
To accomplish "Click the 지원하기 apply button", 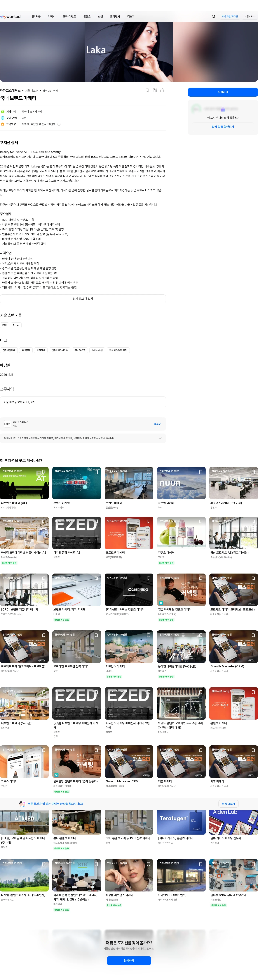I will pos(223,92).
